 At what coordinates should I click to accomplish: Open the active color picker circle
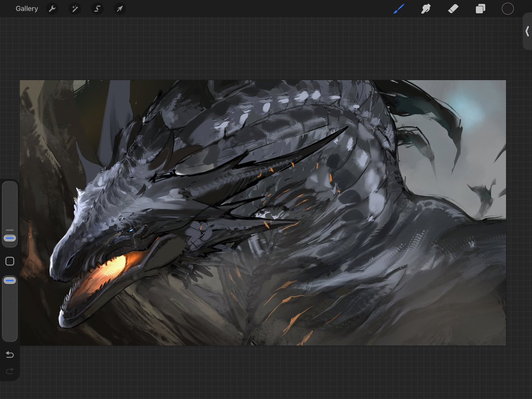tap(508, 9)
